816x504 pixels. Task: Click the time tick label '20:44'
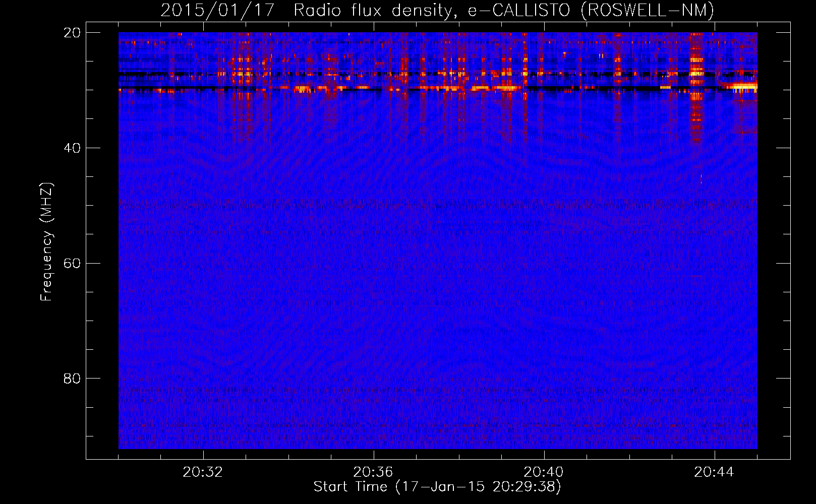pyautogui.click(x=714, y=472)
